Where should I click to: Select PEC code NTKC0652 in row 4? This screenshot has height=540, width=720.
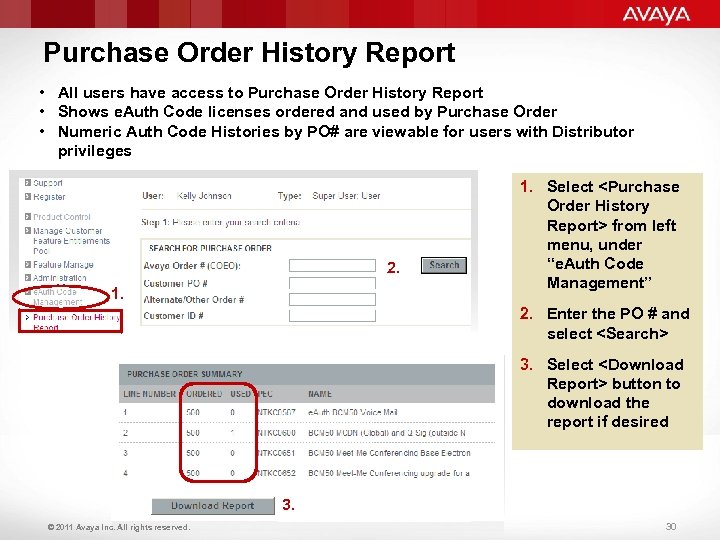(x=276, y=473)
